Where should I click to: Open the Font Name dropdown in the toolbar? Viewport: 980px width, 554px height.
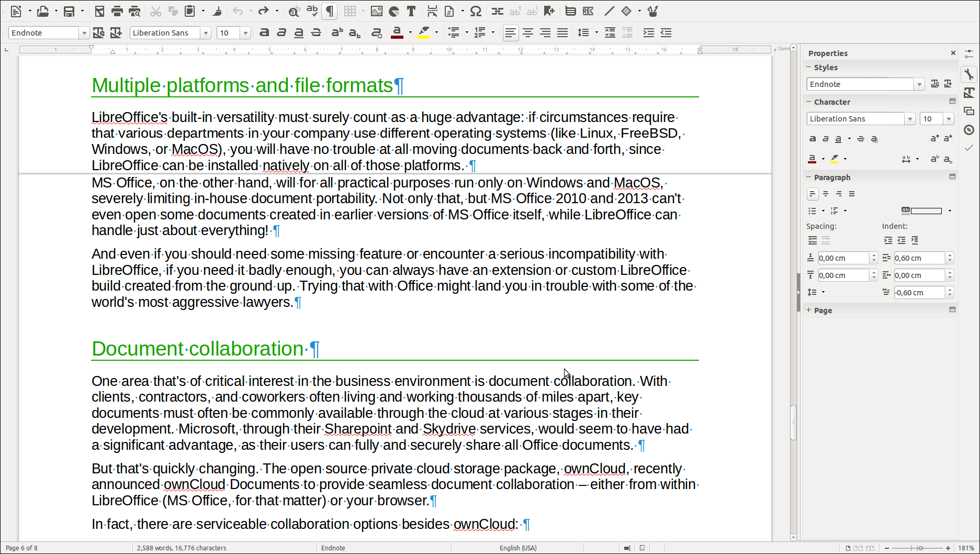pyautogui.click(x=206, y=32)
